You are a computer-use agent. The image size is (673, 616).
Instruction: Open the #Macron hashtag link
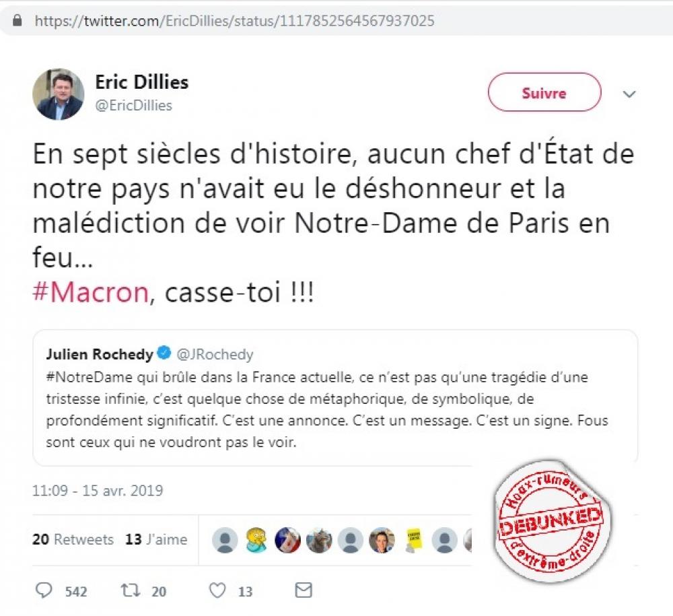click(91, 292)
